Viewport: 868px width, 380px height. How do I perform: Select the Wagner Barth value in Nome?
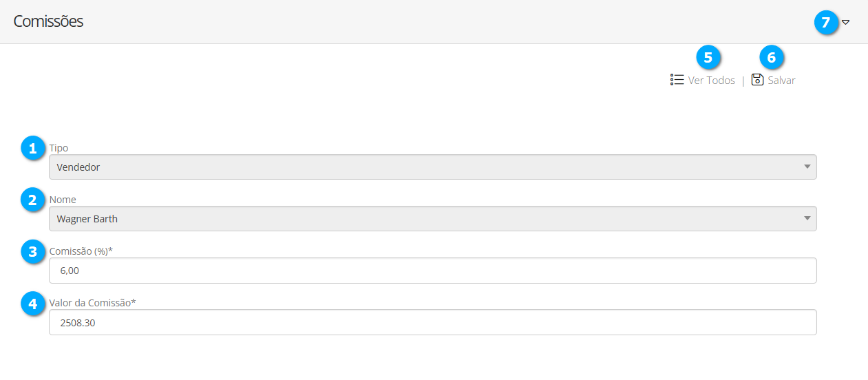point(87,219)
